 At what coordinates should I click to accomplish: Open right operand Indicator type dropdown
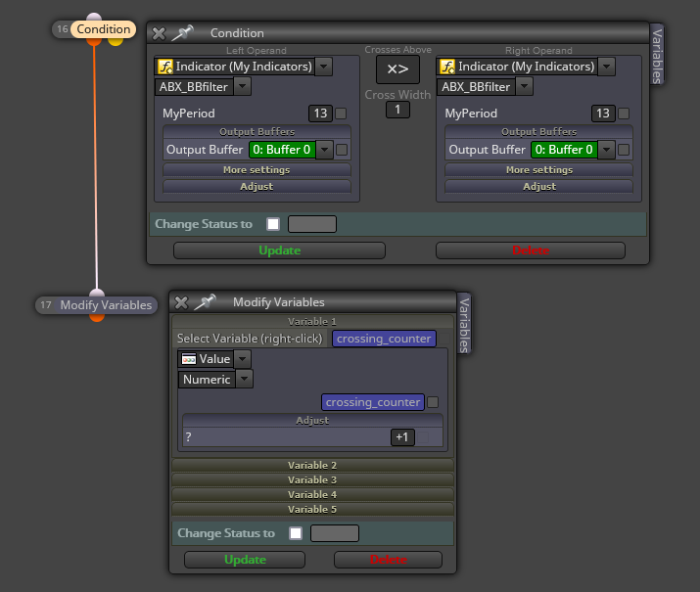[606, 67]
